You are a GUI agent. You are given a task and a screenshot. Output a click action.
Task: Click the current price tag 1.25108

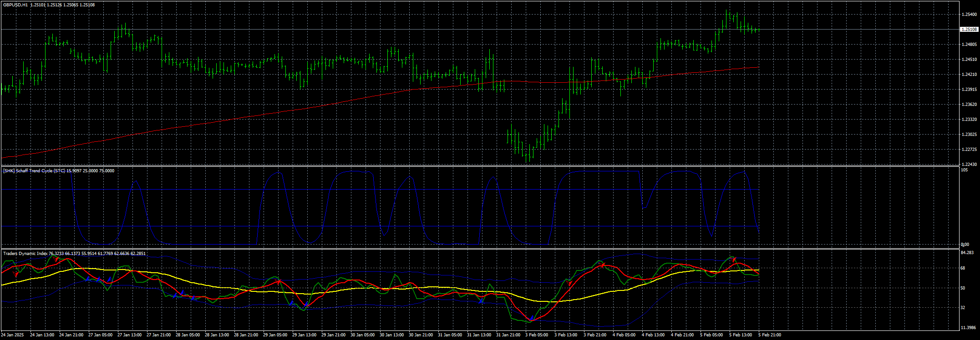(x=969, y=30)
